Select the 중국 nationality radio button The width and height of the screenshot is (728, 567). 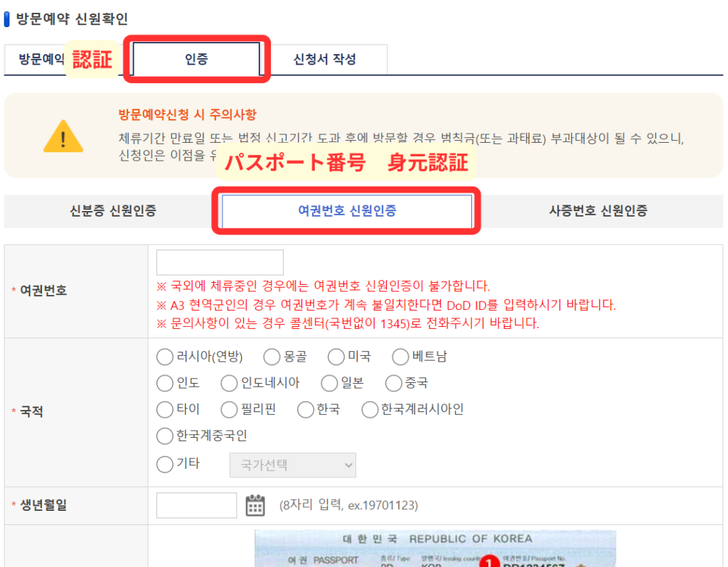point(394,384)
